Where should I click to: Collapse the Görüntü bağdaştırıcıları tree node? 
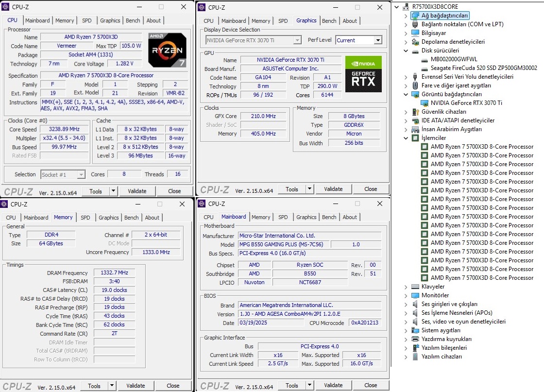coord(406,94)
